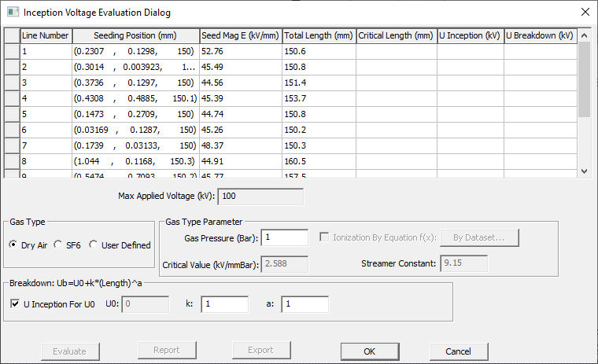Click the a exponent input field
The width and height of the screenshot is (598, 364).
(x=305, y=303)
